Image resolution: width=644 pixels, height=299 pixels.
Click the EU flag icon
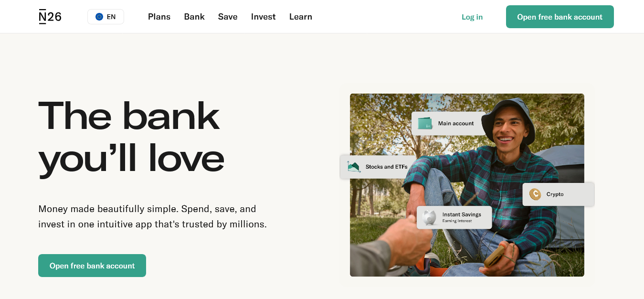pos(99,17)
